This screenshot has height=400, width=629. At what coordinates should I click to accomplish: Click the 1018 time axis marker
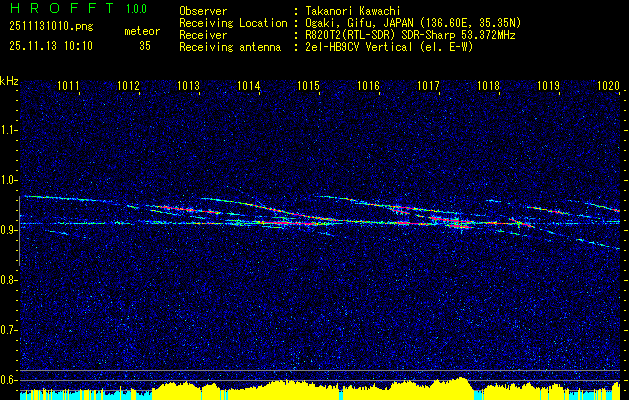pos(488,85)
